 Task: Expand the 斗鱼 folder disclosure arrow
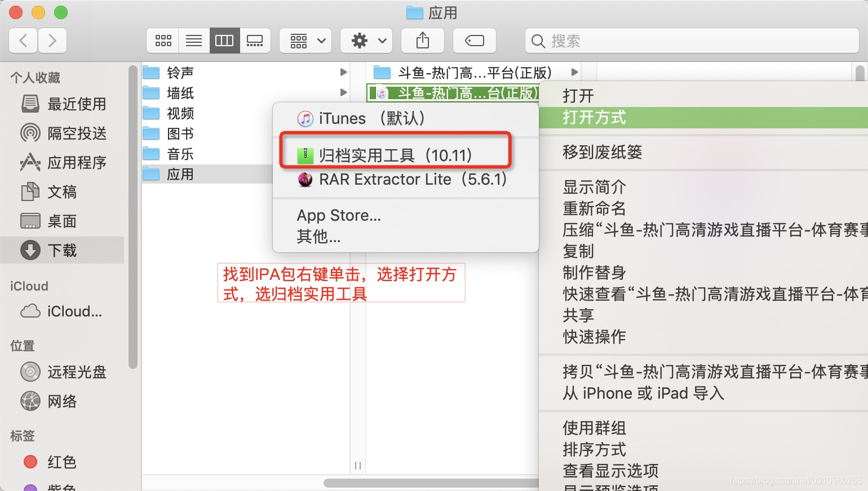coord(574,72)
